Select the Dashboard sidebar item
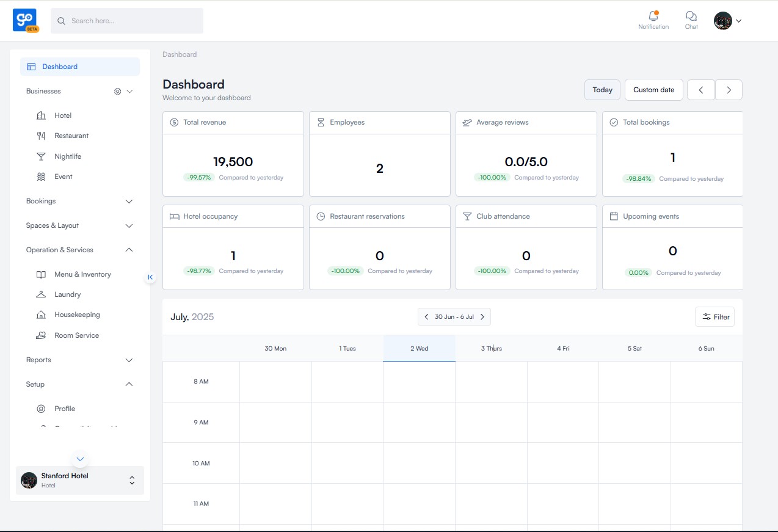 click(80, 67)
